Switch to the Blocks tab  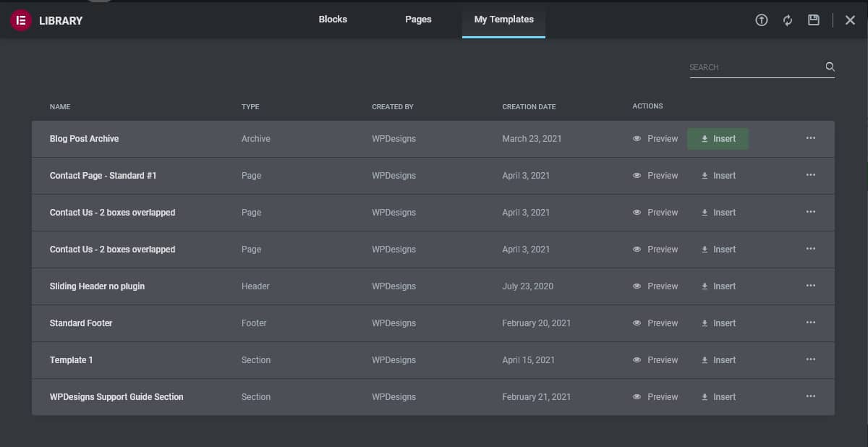333,20
